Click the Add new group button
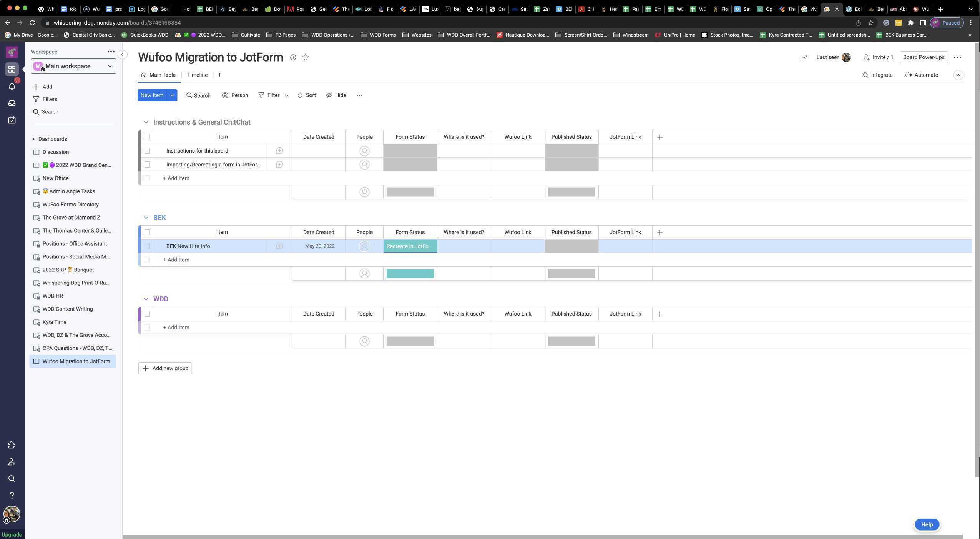 point(165,368)
